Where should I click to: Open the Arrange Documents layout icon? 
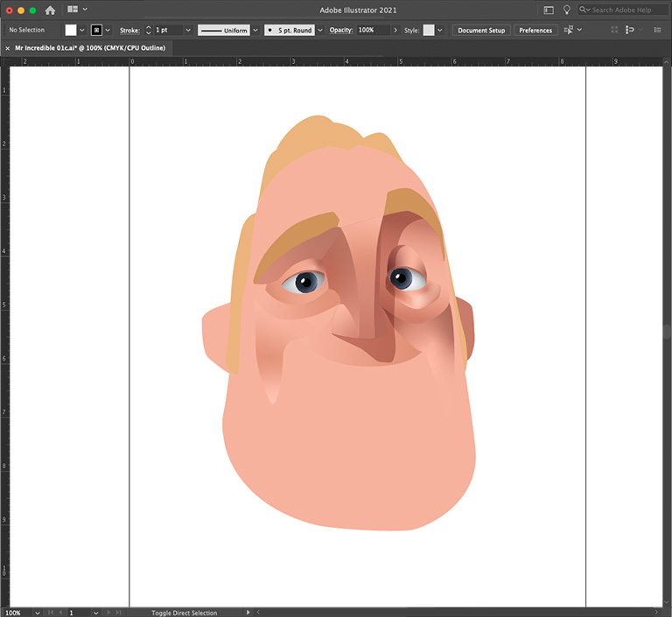73,9
